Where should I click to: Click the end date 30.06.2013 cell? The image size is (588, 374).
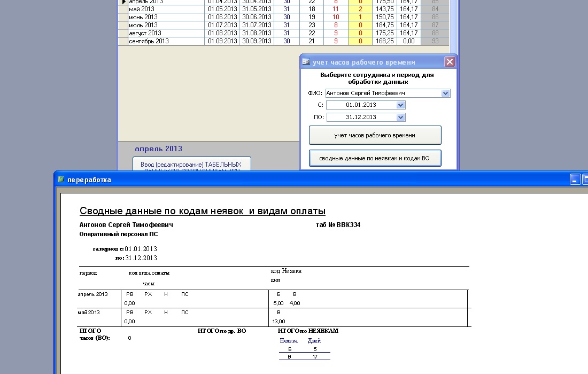click(x=257, y=17)
